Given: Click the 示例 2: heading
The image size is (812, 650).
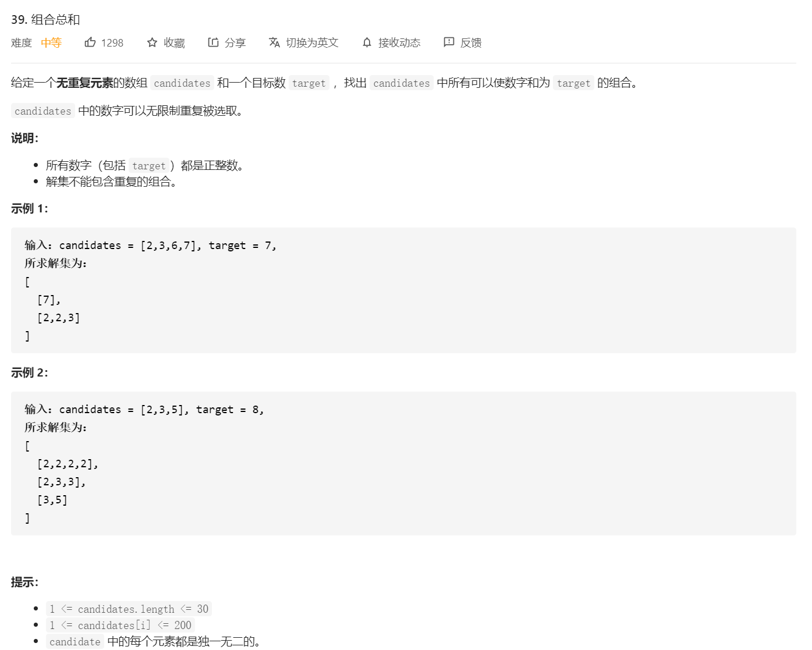Looking at the screenshot, I should (30, 372).
